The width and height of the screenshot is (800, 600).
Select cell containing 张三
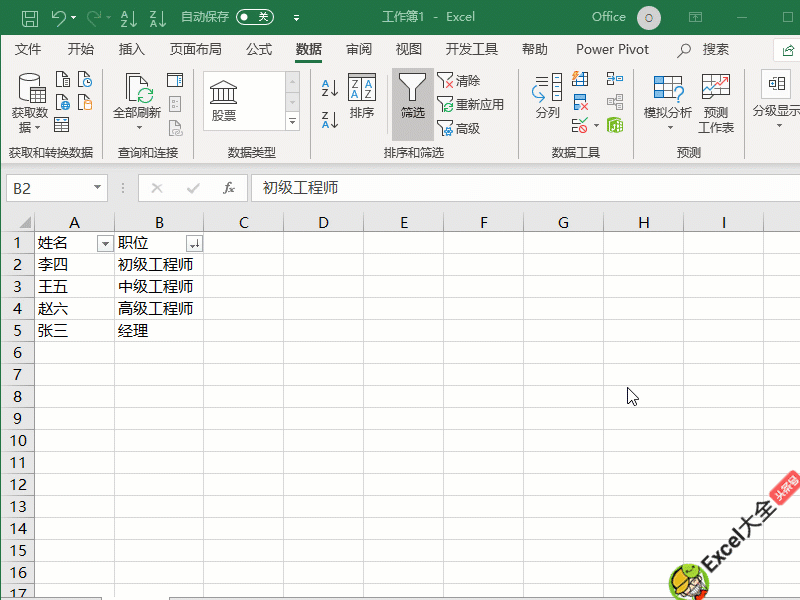pyautogui.click(x=74, y=331)
